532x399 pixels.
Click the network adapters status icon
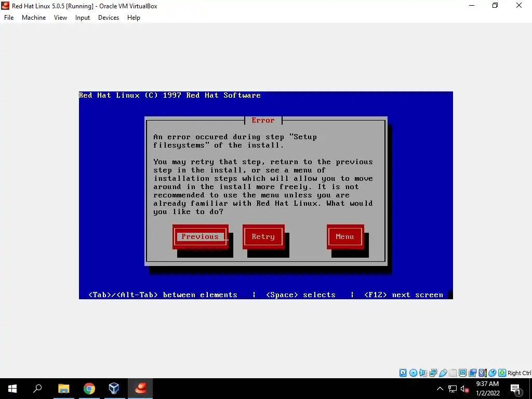[x=433, y=373]
